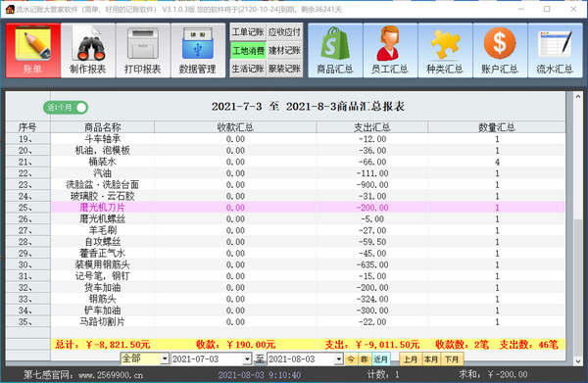
Task: Select the 工地消费 tab
Action: click(x=248, y=51)
